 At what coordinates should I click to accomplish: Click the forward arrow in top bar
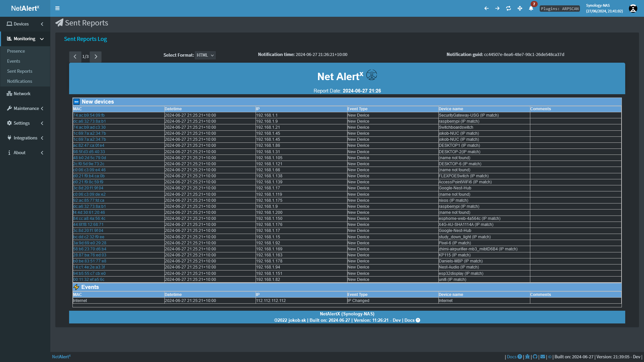pyautogui.click(x=497, y=8)
